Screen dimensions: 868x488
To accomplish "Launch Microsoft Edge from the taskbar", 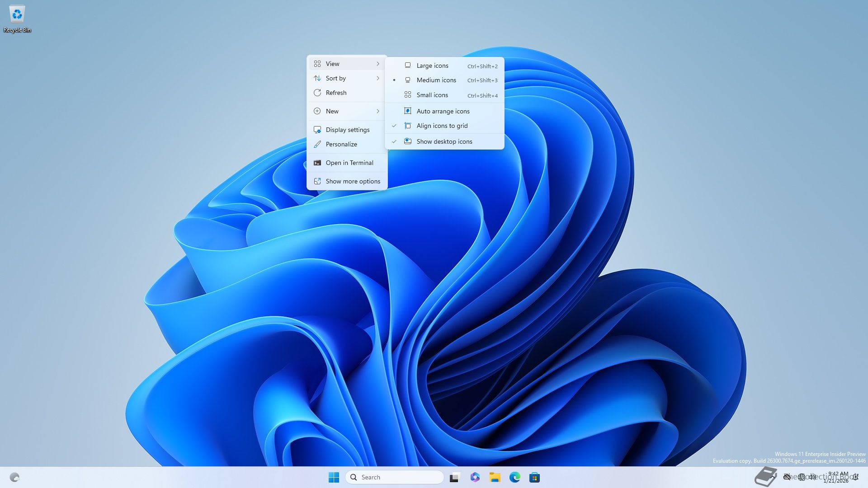I will [514, 477].
